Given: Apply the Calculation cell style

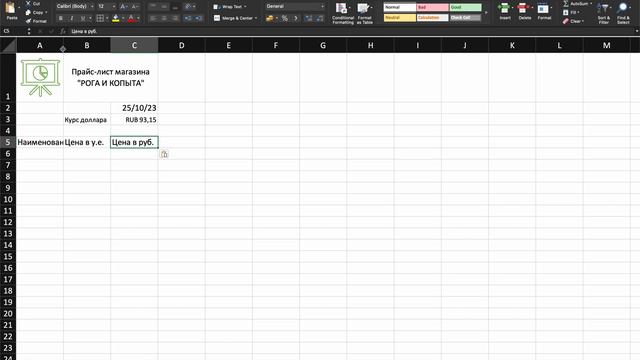Looking at the screenshot, I should click(x=433, y=18).
